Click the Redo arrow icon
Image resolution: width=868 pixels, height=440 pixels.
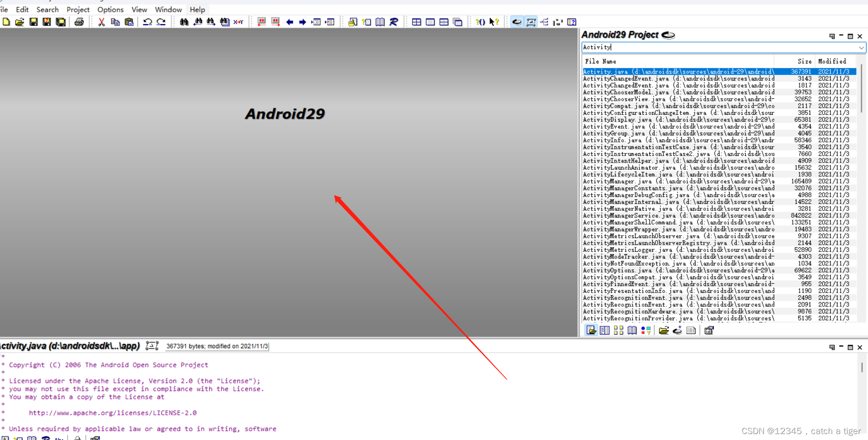[x=161, y=21]
